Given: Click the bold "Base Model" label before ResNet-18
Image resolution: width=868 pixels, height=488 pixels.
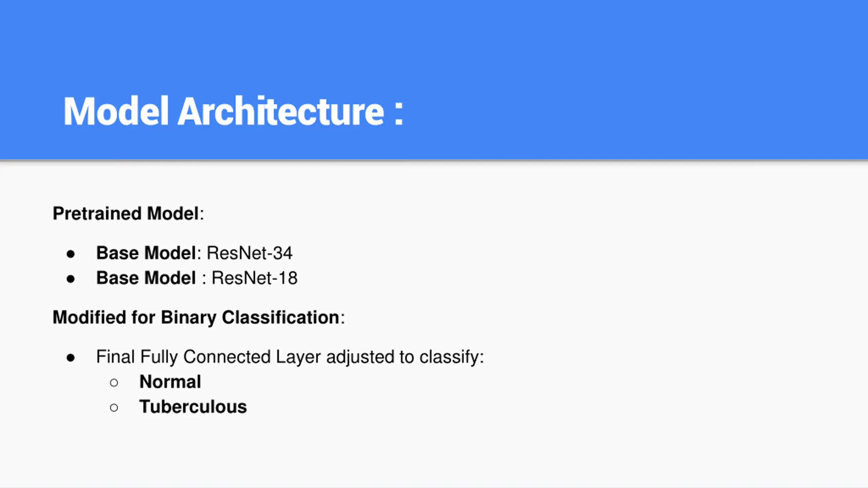Looking at the screenshot, I should pos(146,278).
